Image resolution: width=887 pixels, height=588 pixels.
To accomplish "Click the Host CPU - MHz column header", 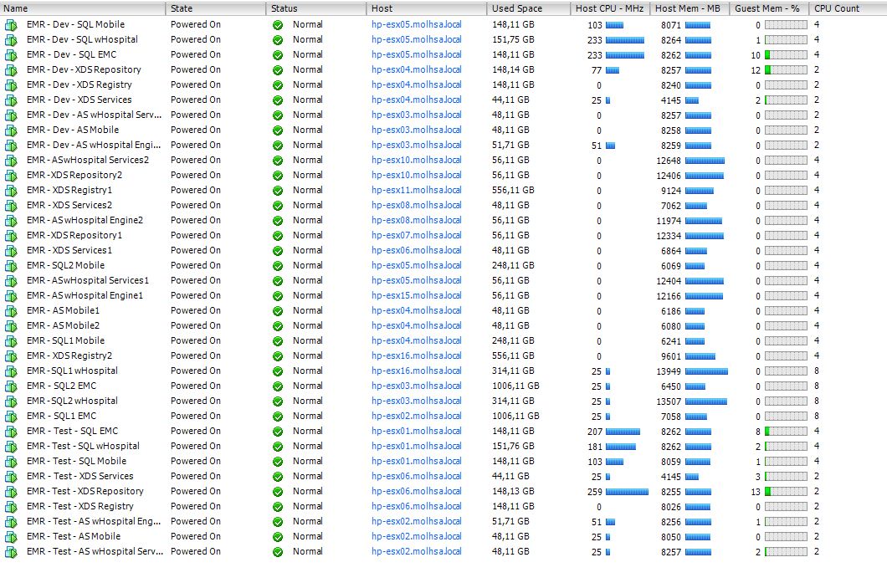I will tap(609, 8).
